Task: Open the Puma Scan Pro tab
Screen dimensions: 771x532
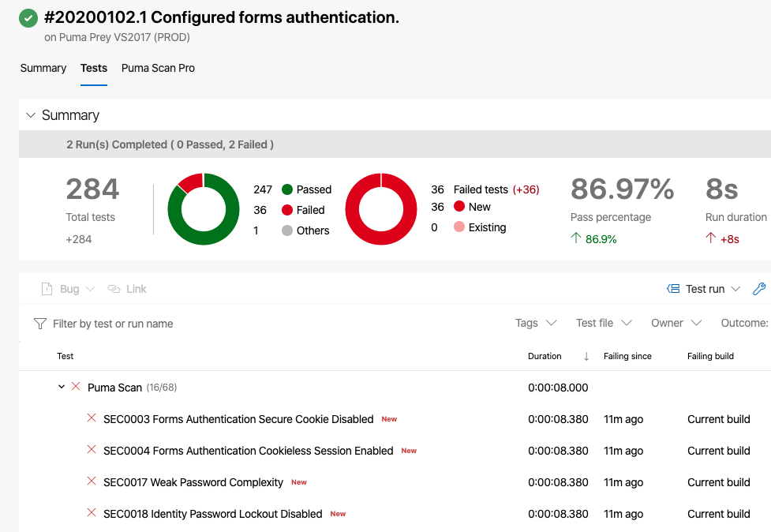Action: click(158, 68)
